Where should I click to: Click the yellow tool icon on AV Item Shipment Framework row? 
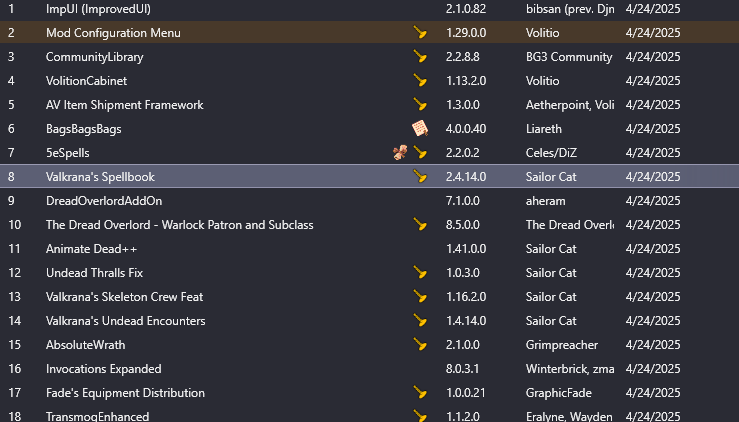pyautogui.click(x=420, y=105)
